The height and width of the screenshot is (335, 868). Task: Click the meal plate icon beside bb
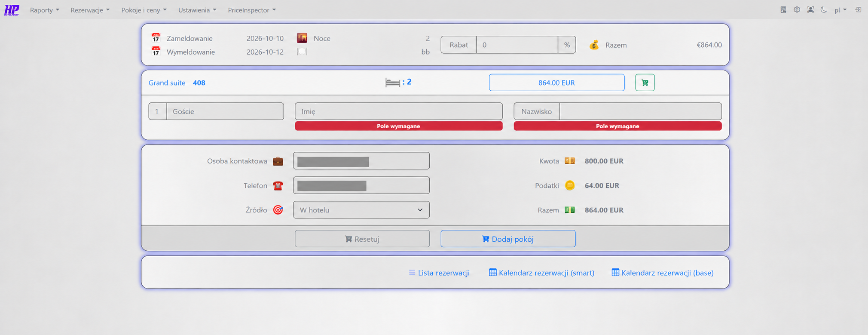[x=302, y=52]
